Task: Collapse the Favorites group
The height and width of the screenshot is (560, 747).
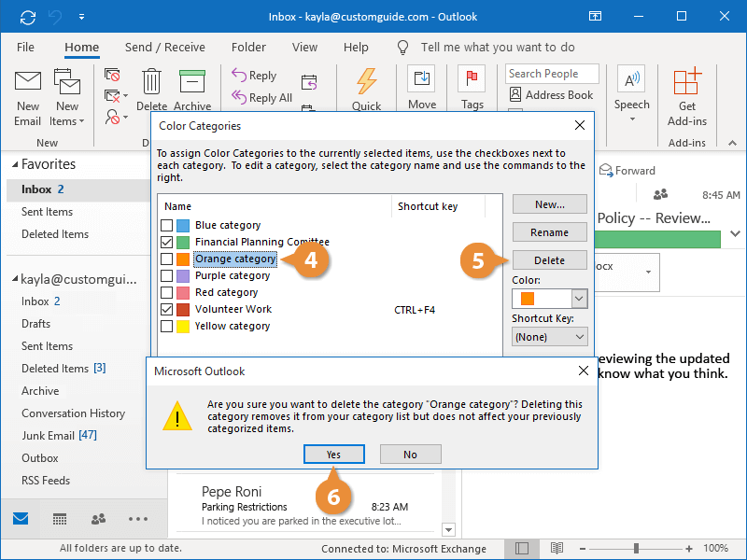Action: [15, 164]
